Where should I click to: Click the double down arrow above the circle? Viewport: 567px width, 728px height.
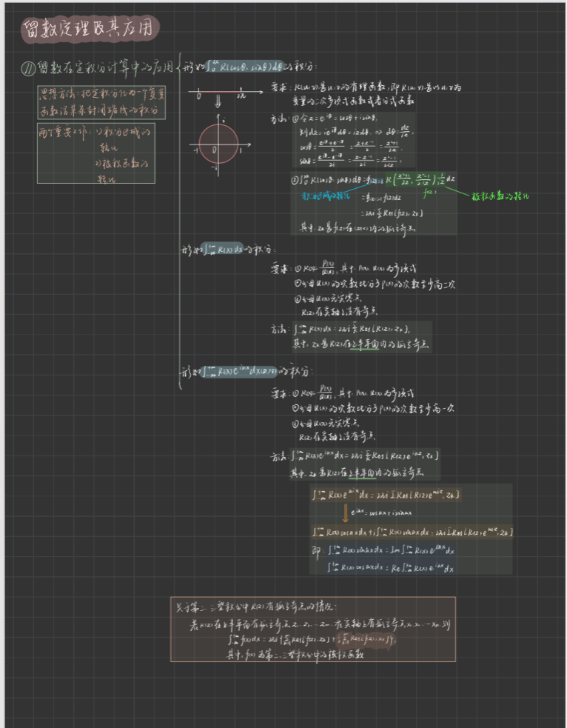[x=218, y=104]
